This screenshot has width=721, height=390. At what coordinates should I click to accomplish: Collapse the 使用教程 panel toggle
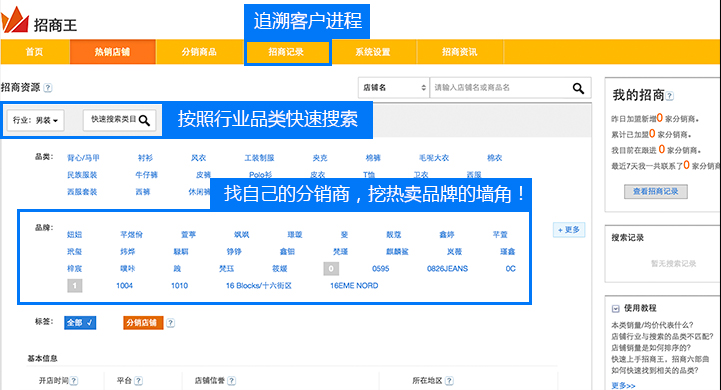pyautogui.click(x=615, y=309)
